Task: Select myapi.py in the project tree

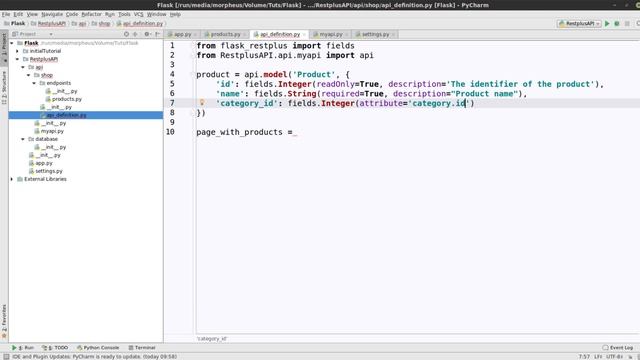Action: click(x=52, y=131)
